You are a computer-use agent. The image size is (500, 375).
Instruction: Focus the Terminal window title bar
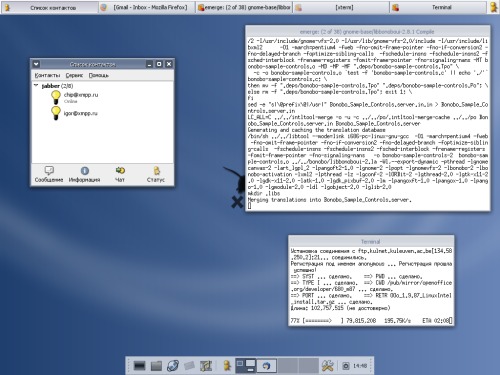point(371,242)
